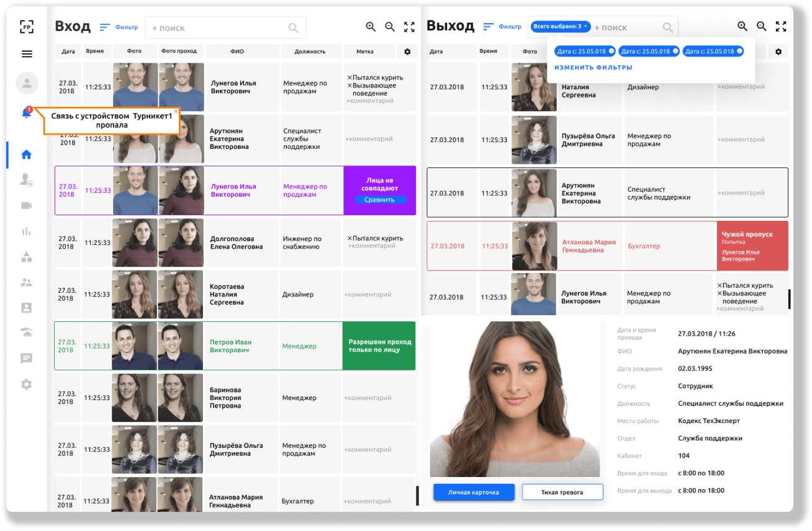
Task: Open the settings gear in the sidebar
Action: click(x=26, y=385)
